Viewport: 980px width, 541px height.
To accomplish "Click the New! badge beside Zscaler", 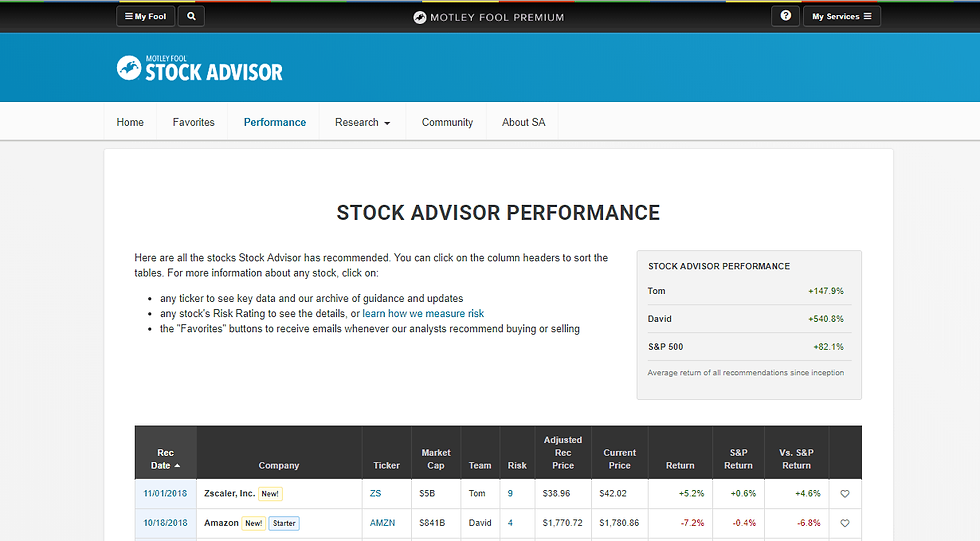I will click(x=270, y=494).
